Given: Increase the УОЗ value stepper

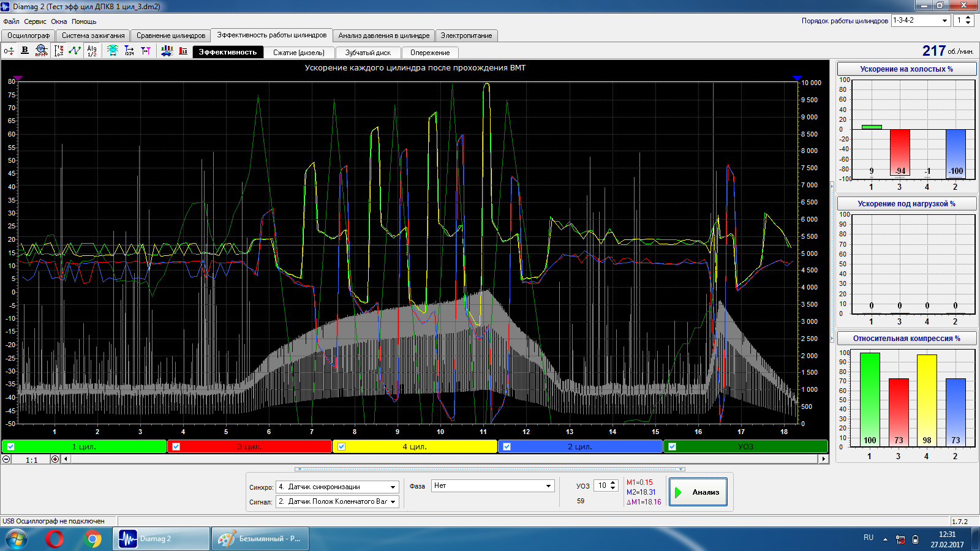Looking at the screenshot, I should 613,483.
